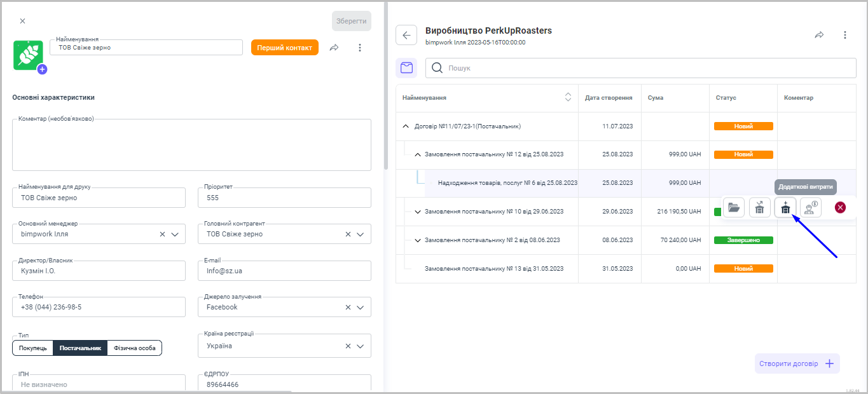Click the worker with coin icon
The image size is (868, 394).
811,207
